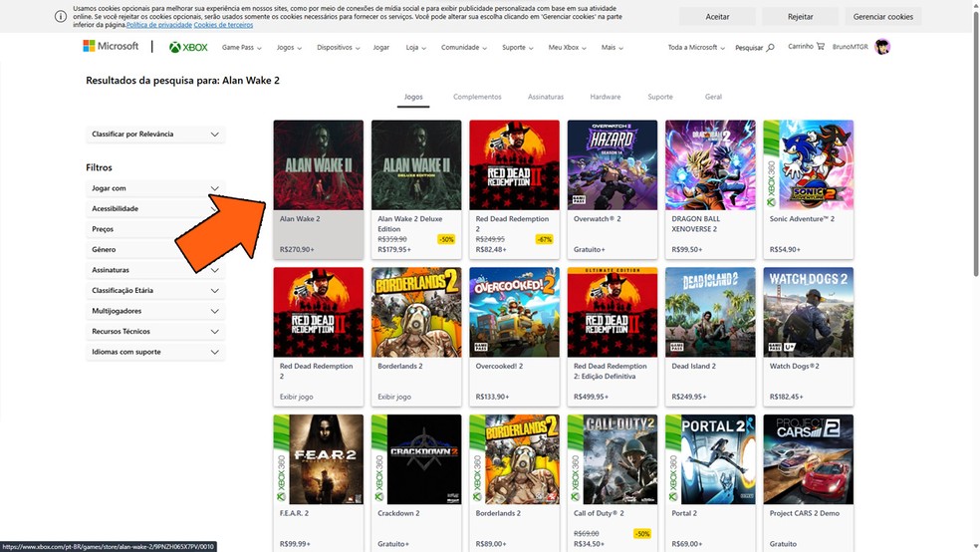This screenshot has width=980, height=552.
Task: Click the Call of Duty 2 title
Action: coord(599,513)
